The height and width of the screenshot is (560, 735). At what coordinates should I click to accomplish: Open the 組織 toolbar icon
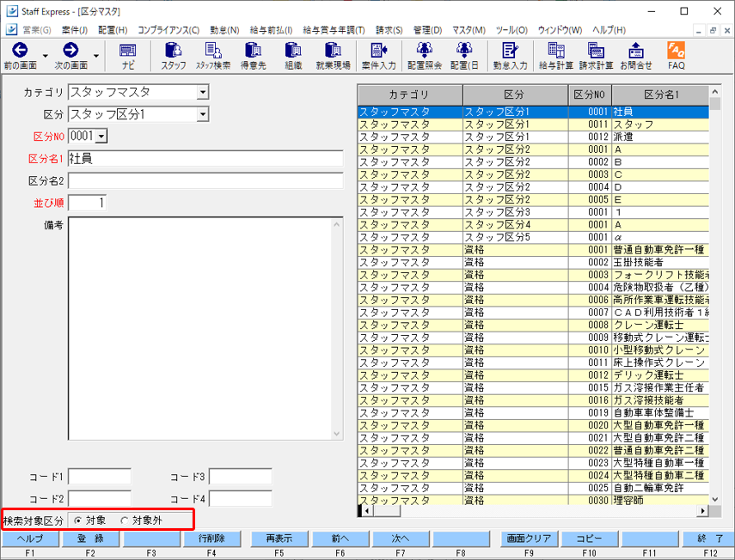293,56
